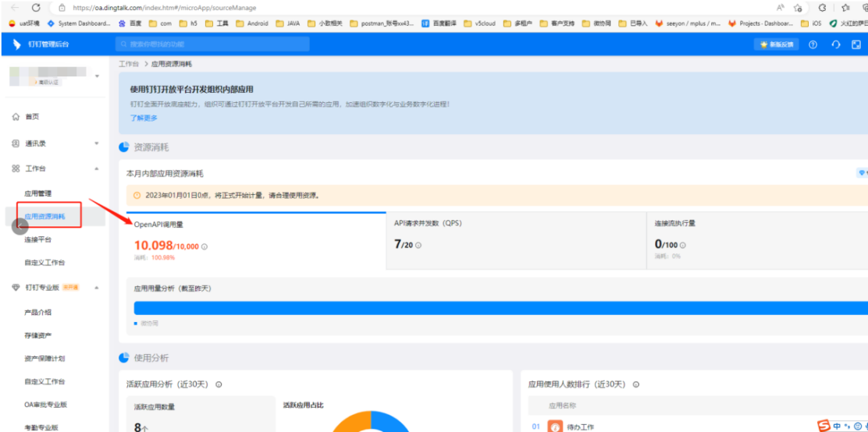Click the 了解更多 link

pyautogui.click(x=144, y=118)
